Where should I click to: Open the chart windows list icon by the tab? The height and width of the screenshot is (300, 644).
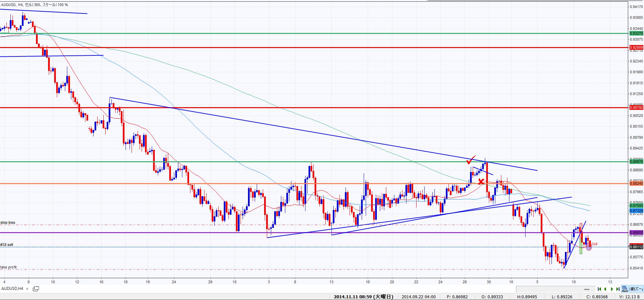tap(36, 288)
